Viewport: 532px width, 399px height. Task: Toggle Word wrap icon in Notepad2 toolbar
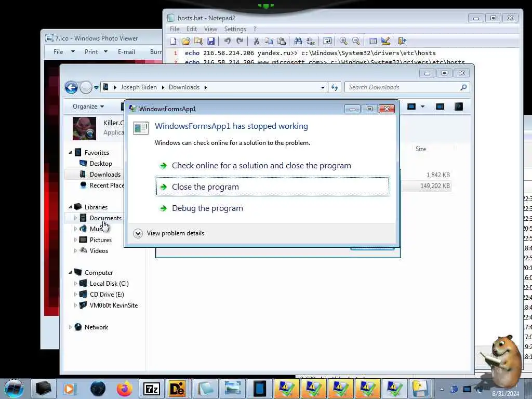tap(327, 41)
